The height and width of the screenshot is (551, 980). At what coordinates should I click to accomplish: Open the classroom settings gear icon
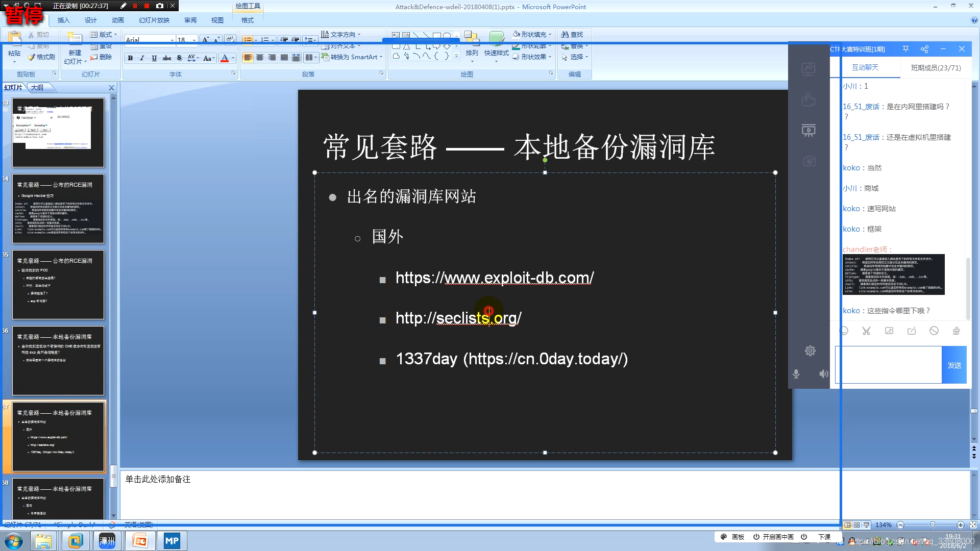coord(810,351)
